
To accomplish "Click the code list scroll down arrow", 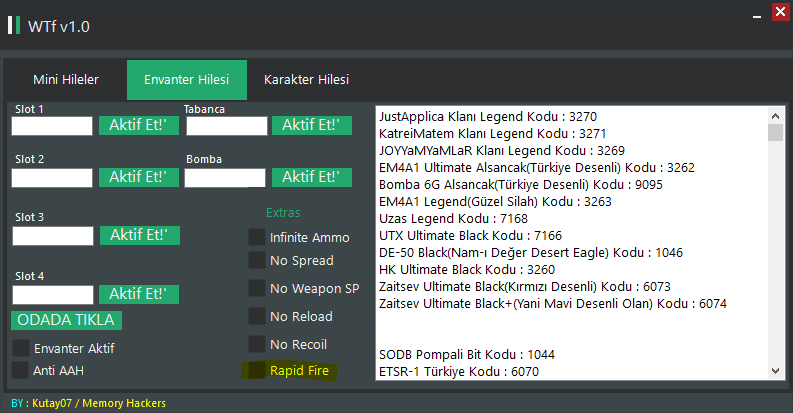I will 775,371.
